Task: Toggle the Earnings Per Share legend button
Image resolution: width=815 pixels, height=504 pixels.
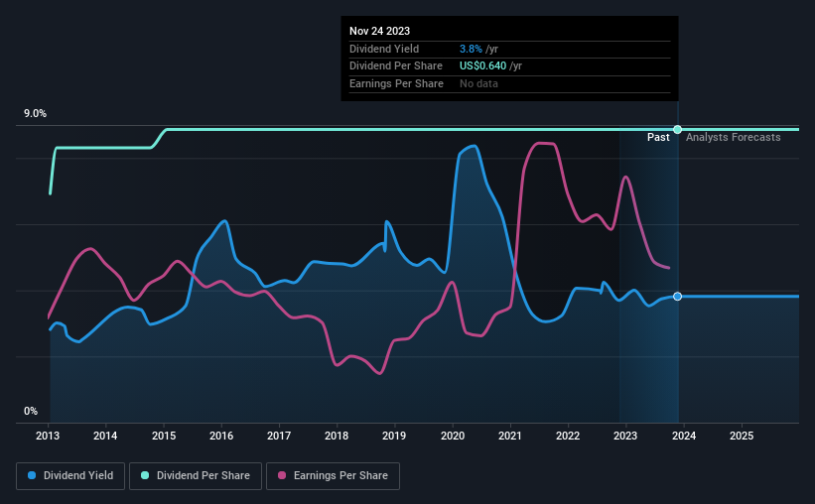Action: coord(333,476)
